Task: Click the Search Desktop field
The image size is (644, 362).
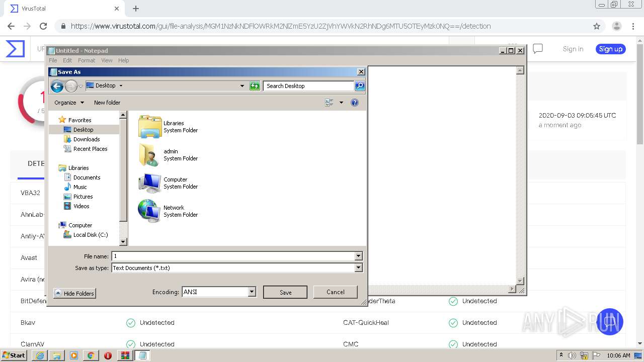Action: pos(308,86)
